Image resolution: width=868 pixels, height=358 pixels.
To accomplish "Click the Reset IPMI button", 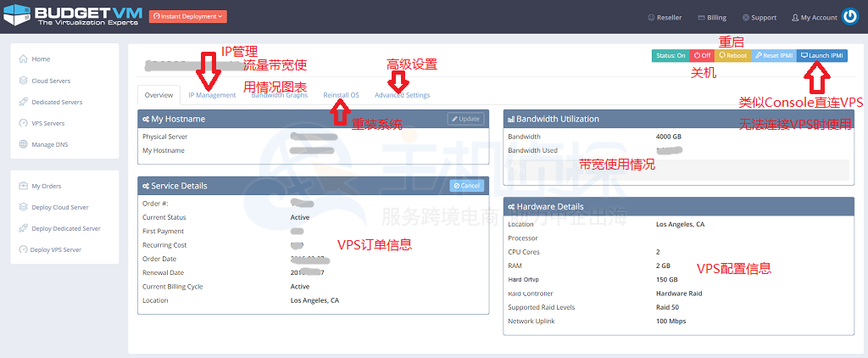I will tap(774, 55).
